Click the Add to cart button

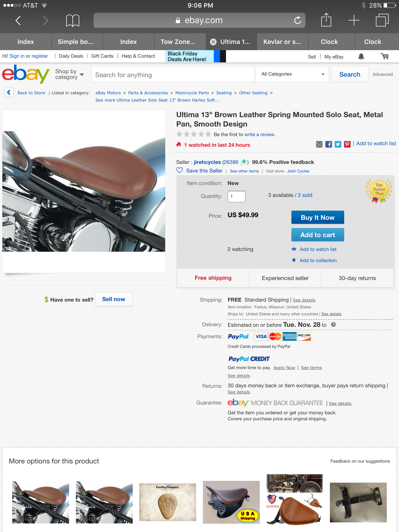pos(318,235)
